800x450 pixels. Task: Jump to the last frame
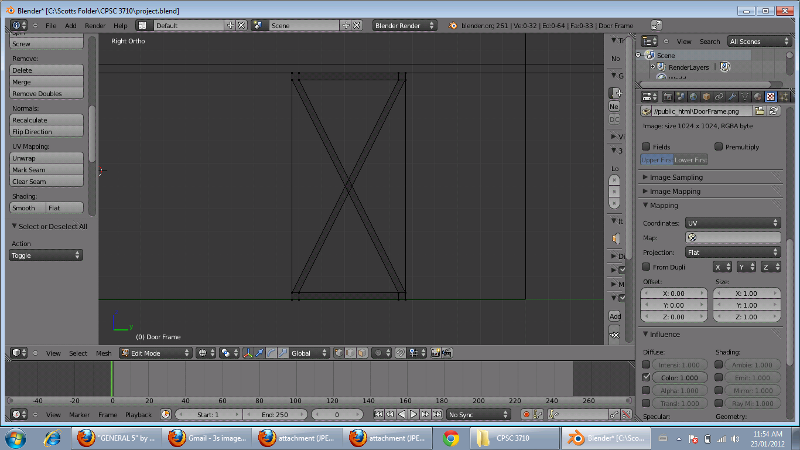[437, 414]
